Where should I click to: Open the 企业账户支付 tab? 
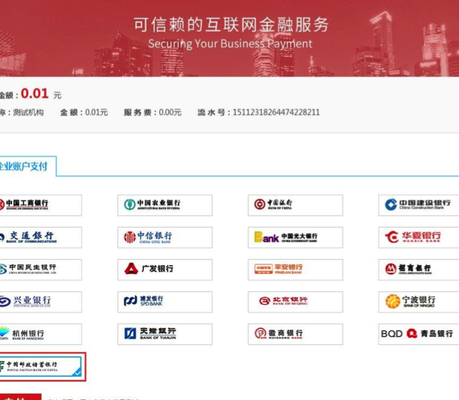[x=28, y=166]
